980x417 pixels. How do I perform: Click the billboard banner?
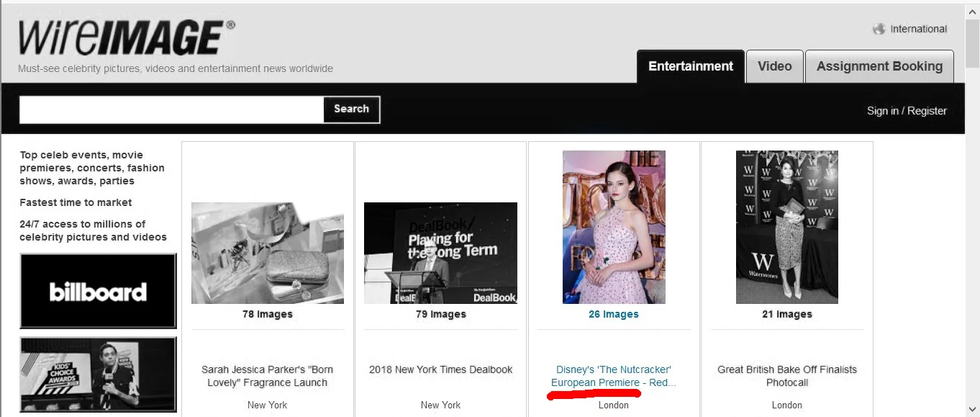click(98, 291)
